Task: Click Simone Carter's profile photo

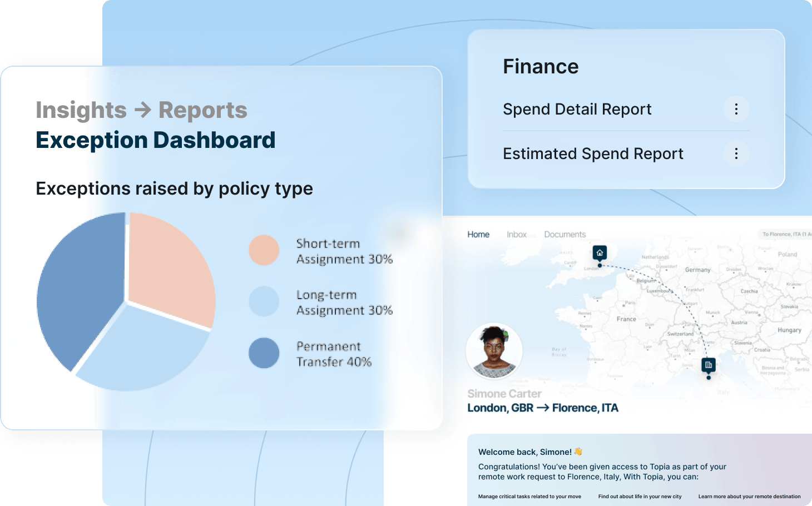Action: click(494, 351)
